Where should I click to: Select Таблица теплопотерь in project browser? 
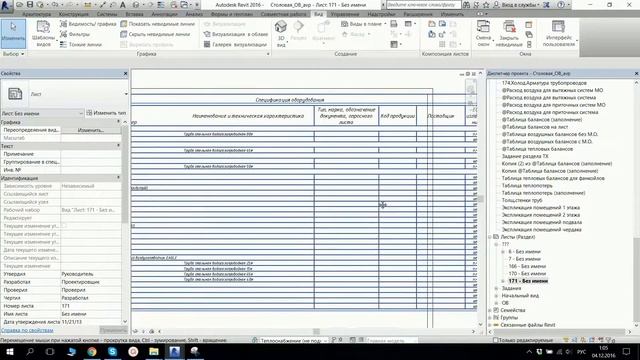(527, 186)
